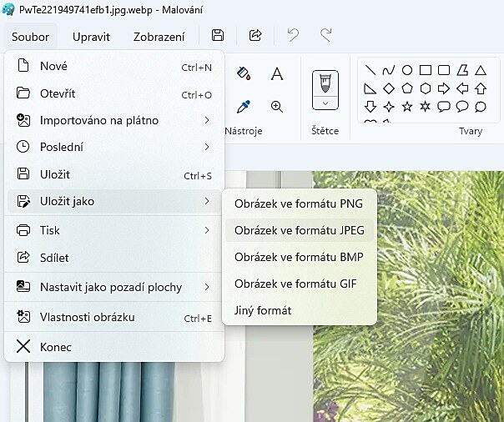Choose the five-point star shape

(x=407, y=107)
